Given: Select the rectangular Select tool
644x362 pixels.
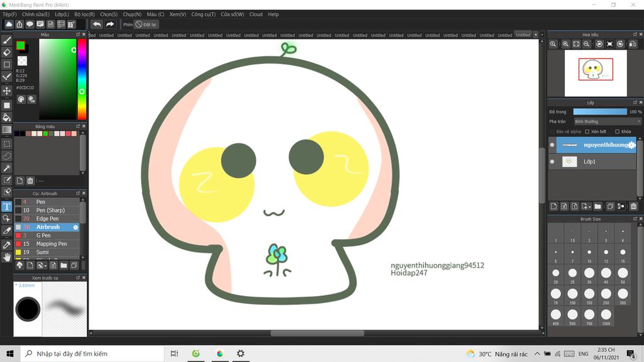Looking at the screenshot, I should pos(7,144).
